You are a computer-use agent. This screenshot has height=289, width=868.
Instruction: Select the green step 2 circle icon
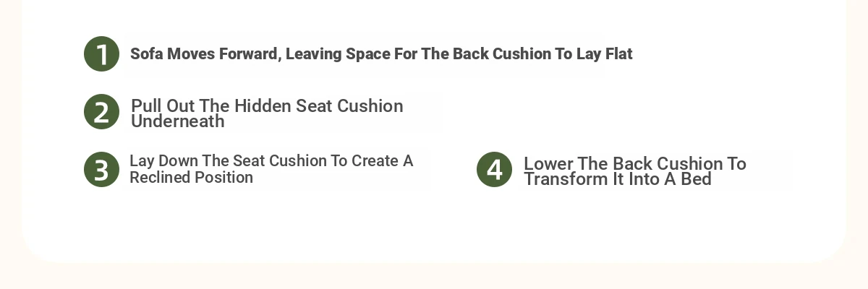point(101,112)
